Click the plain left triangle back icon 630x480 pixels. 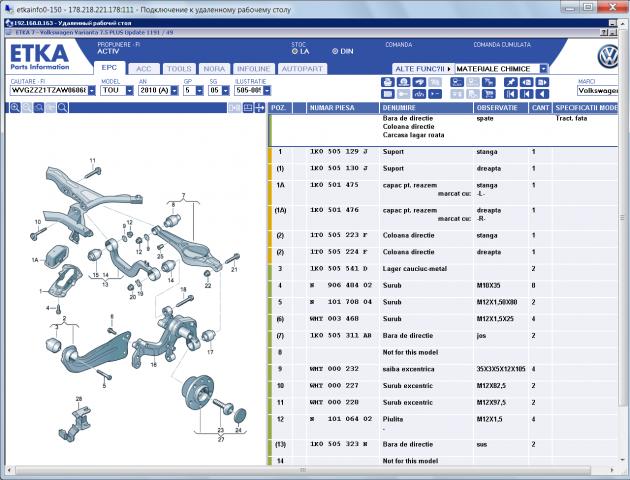[542, 94]
